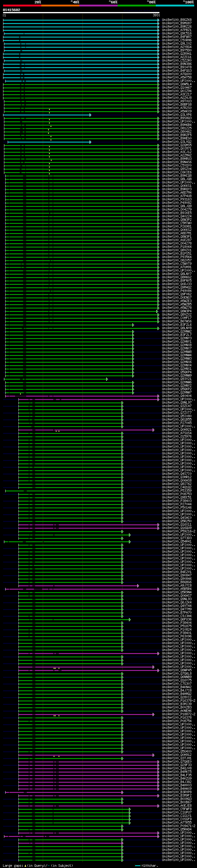Open hit UniRef100_B9MU87
This screenshot has height=868, width=197.
point(177,23)
